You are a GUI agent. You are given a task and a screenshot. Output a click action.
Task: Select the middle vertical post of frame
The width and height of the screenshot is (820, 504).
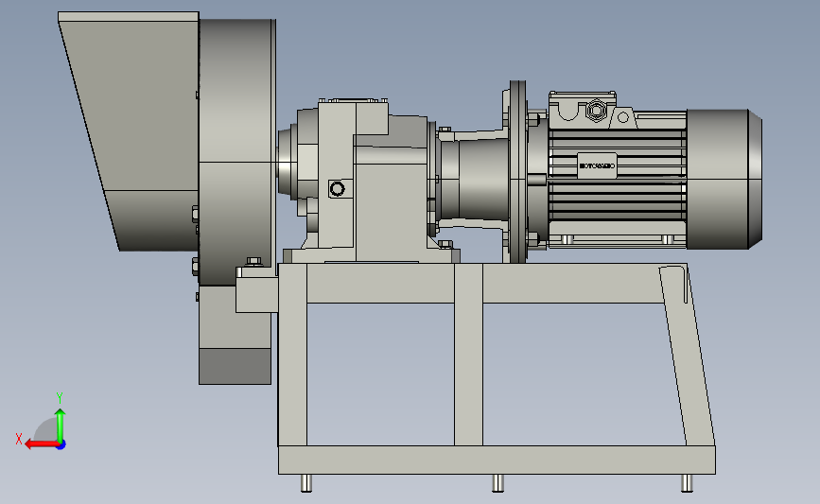coord(468,355)
